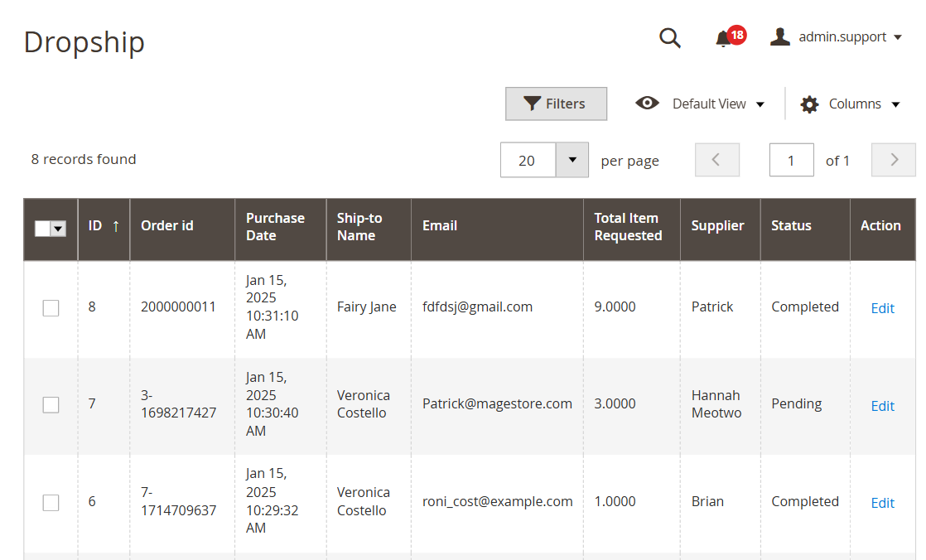Select the checkbox on Veronica Costello's pending row
The image size is (926, 560).
click(51, 404)
